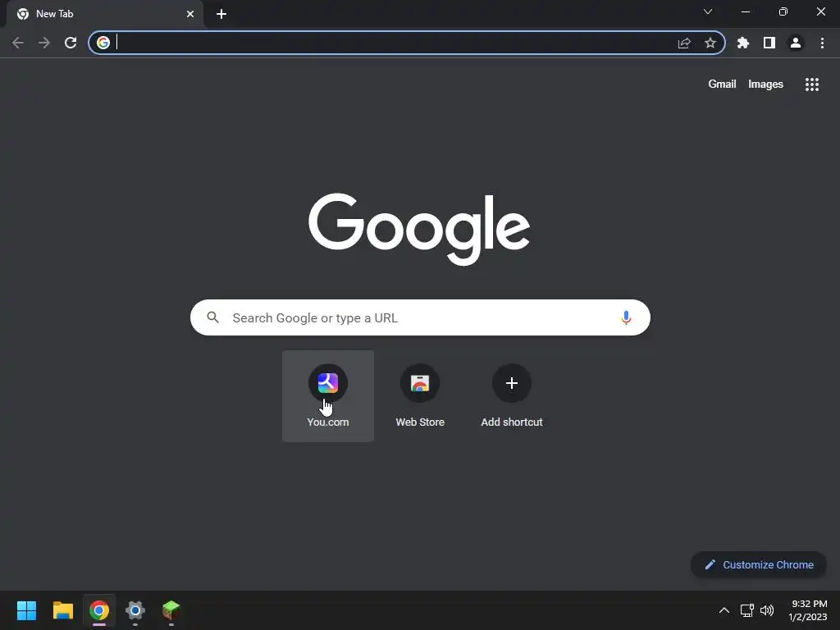Image resolution: width=840 pixels, height=630 pixels.
Task: Open the Images link
Action: tap(765, 84)
